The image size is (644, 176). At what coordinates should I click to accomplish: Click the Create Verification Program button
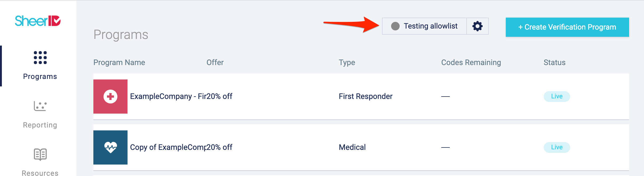pos(567,27)
